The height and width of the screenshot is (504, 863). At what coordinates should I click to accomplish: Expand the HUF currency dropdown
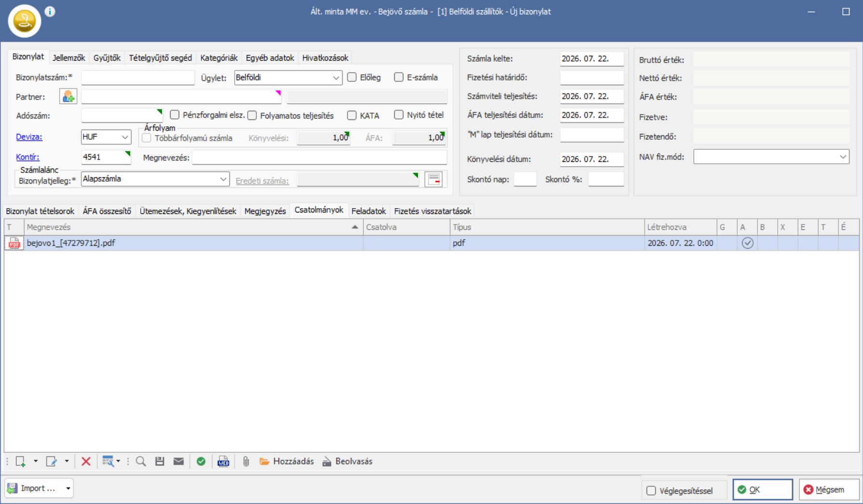tap(125, 137)
